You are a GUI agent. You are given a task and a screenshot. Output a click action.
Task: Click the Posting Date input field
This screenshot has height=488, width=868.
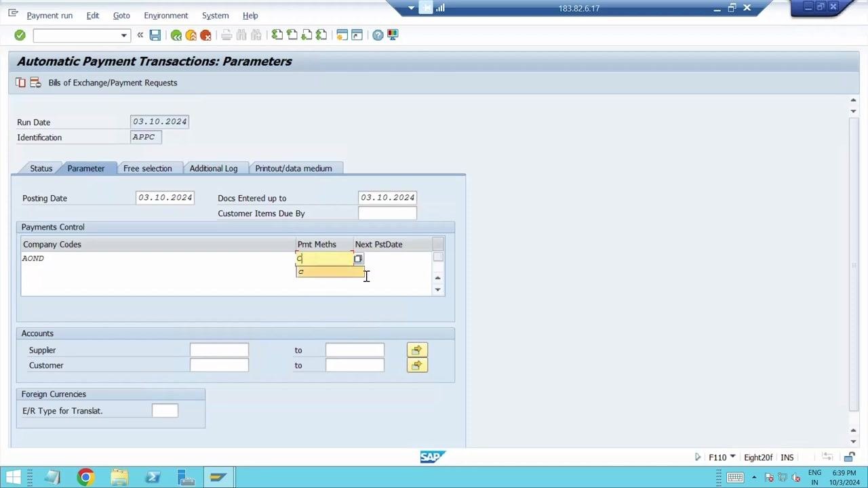click(165, 198)
